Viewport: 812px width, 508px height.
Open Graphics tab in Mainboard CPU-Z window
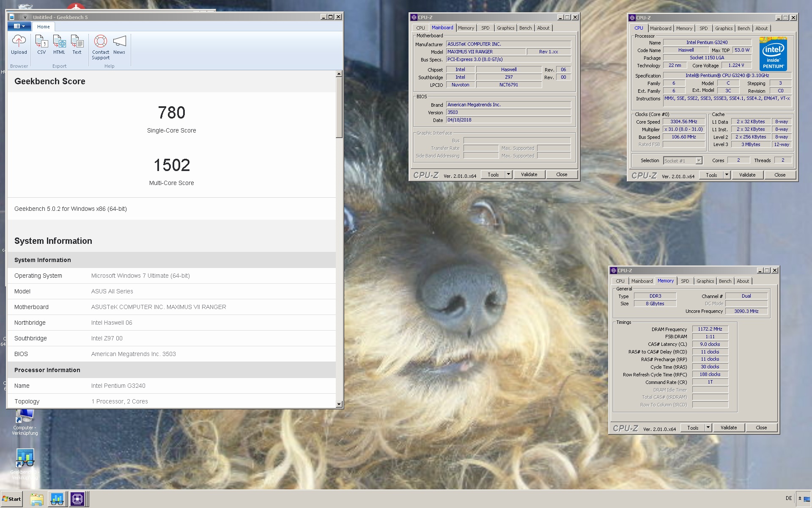[x=506, y=28]
